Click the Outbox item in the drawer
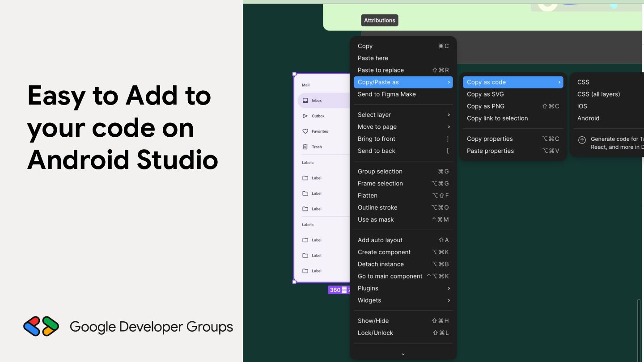The height and width of the screenshot is (362, 644). tap(324, 116)
